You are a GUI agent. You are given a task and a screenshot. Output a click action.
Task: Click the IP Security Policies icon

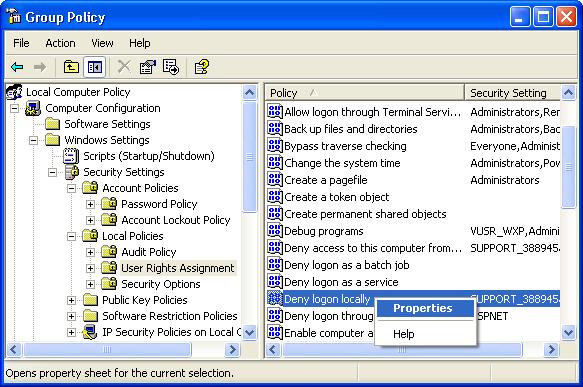(90, 332)
